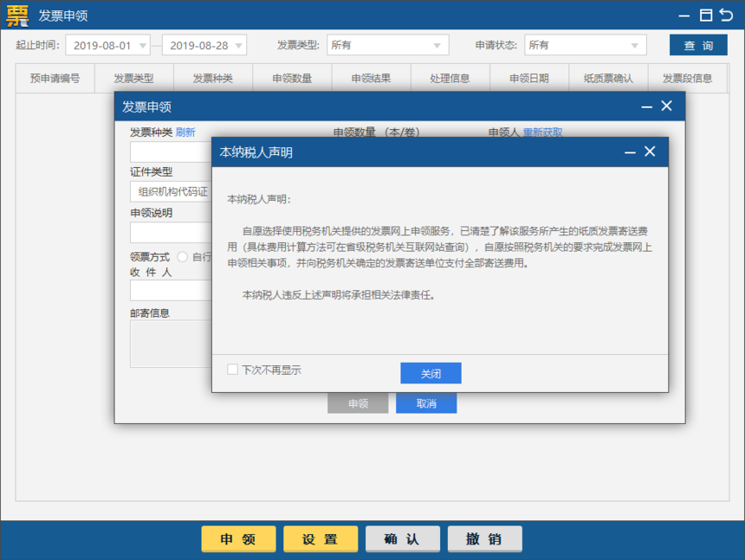Minimize the inner 发票申领 dialog
Screen dimensions: 745x560
click(x=646, y=106)
